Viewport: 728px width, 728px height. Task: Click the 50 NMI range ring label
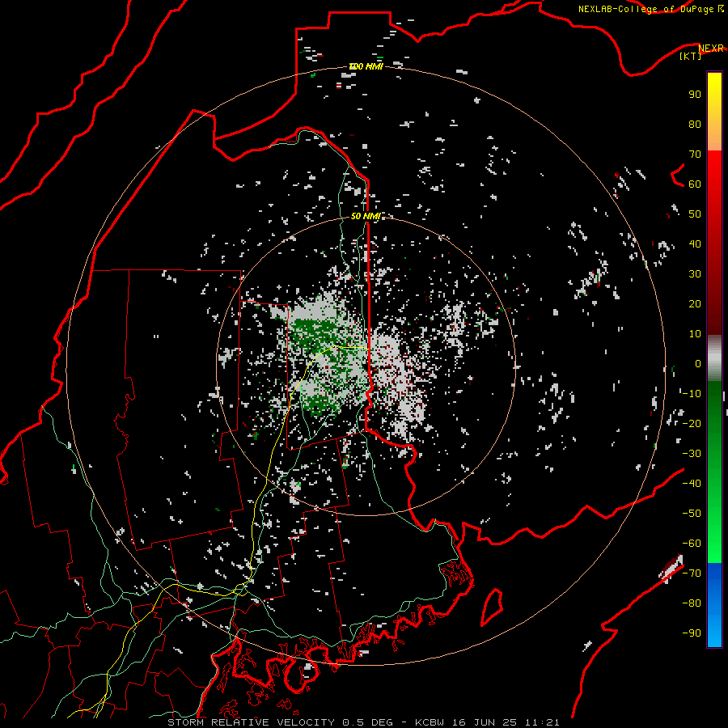point(366,216)
